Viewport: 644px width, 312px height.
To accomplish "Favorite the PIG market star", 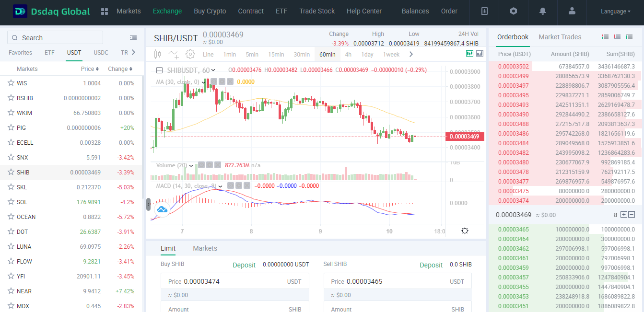I will [11, 127].
